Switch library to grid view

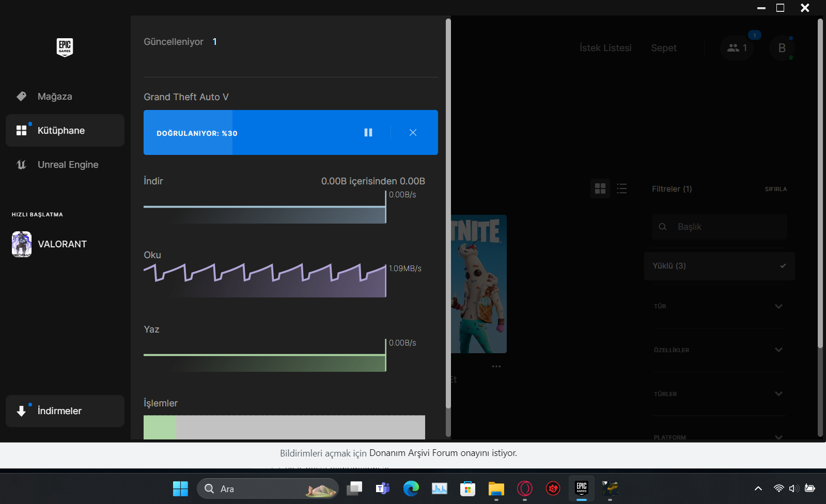pyautogui.click(x=600, y=189)
